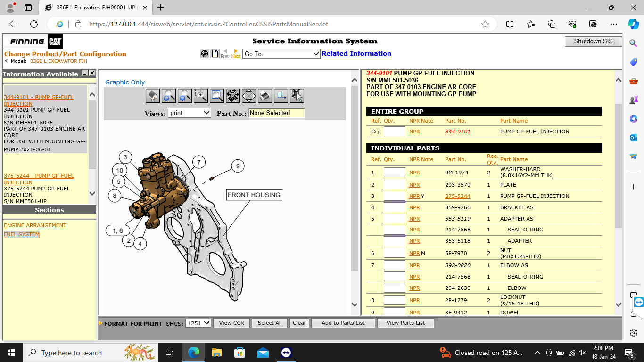
Task: Click NPR link for 2P-1279 locknut
Action: pyautogui.click(x=414, y=300)
